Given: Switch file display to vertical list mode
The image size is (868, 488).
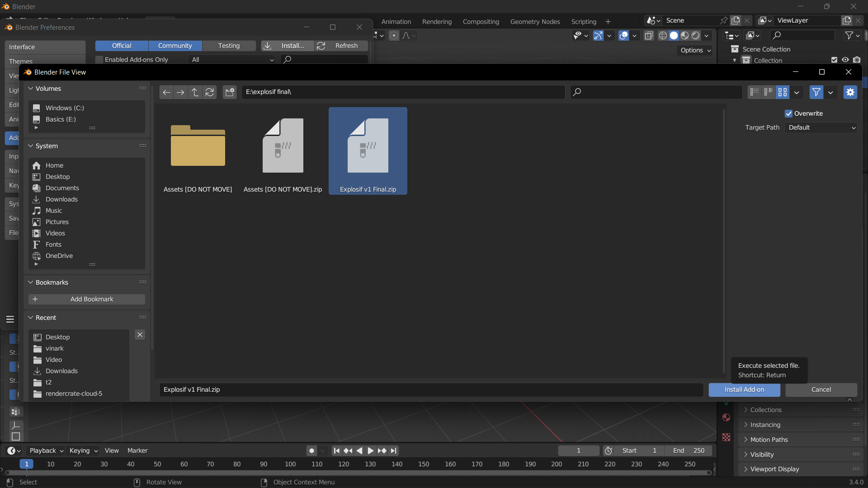Looking at the screenshot, I should point(755,92).
